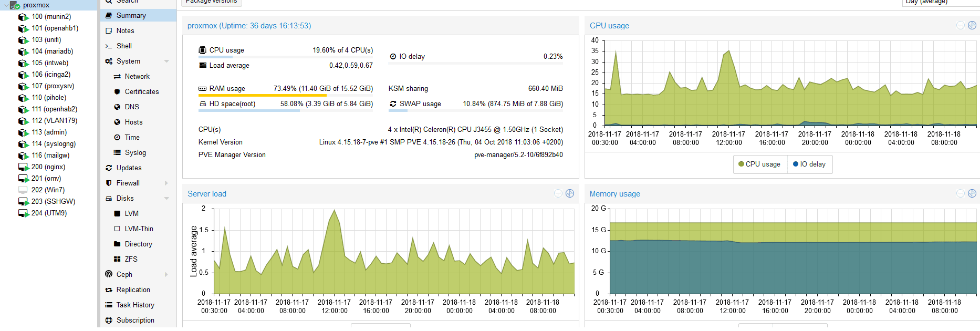Zoom in the CPU usage chart
Screen dimensions: 980x331
(972, 25)
